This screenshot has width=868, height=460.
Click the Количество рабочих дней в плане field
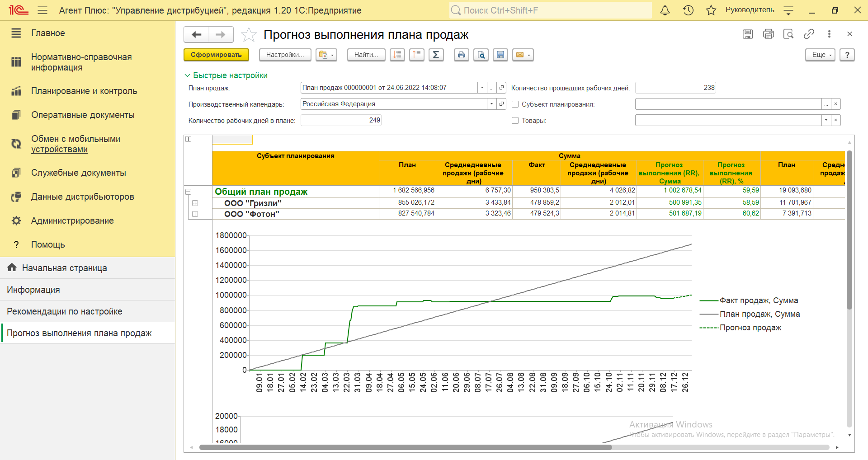pos(341,120)
